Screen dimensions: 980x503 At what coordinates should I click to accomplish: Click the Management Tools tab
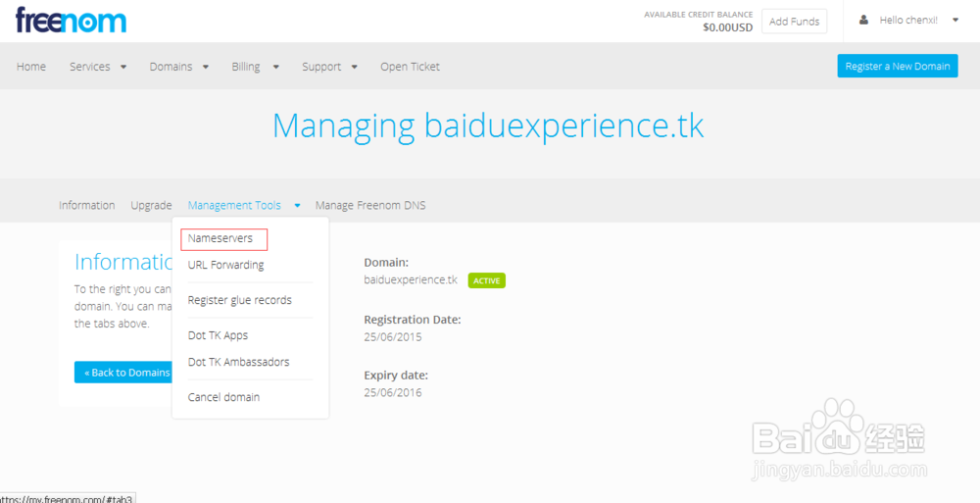(234, 205)
